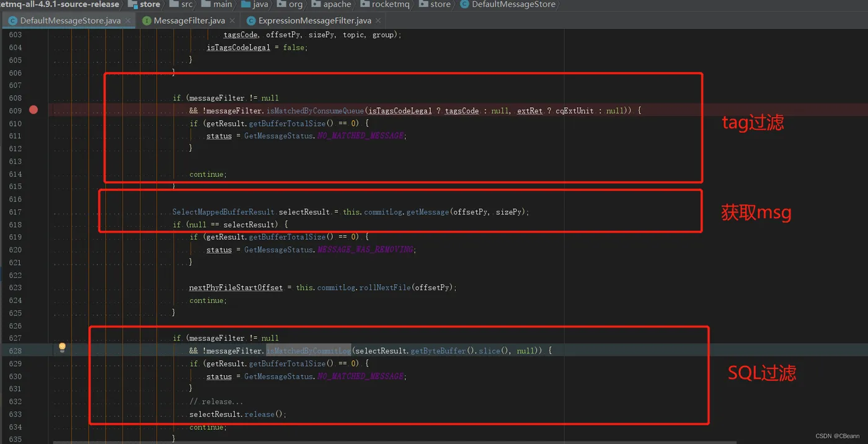
Task: Click selectResult.release() statement
Action: (x=238, y=414)
